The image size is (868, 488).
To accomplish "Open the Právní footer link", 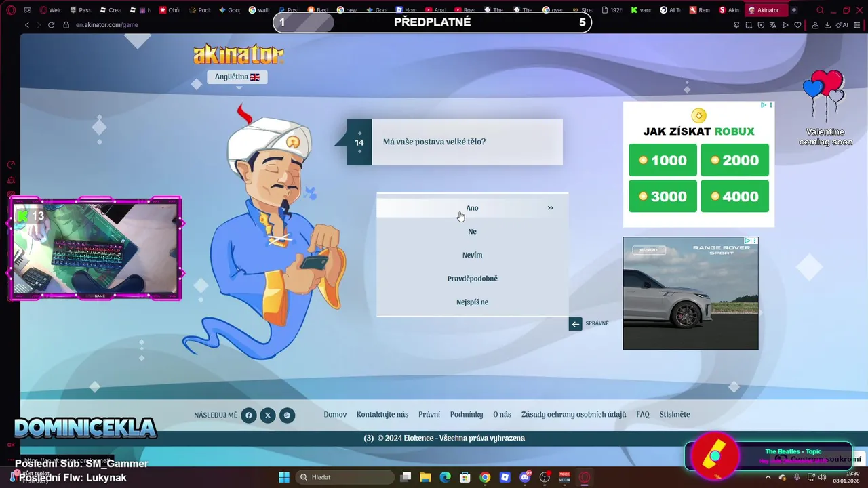I will [x=429, y=415].
